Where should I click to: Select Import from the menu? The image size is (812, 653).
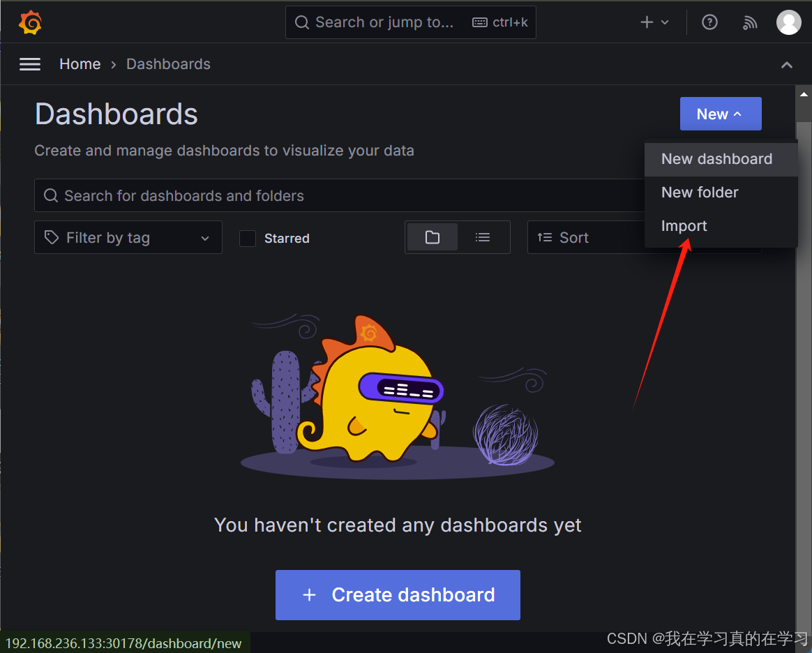[721, 226]
